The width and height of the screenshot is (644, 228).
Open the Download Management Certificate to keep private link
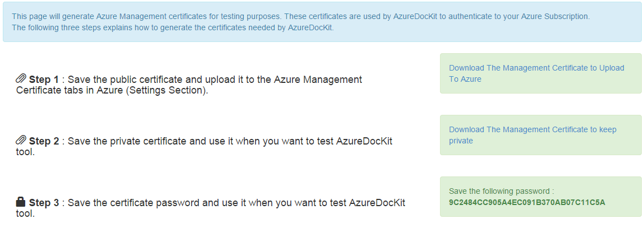tap(532, 135)
